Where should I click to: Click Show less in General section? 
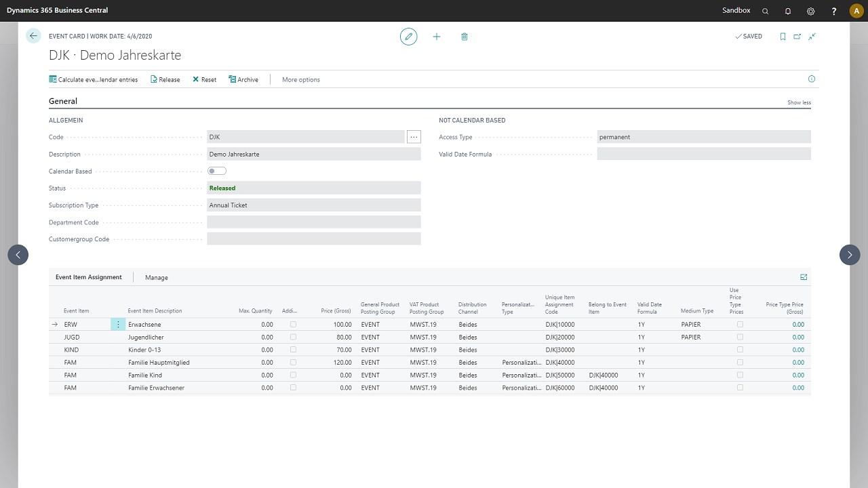coord(799,103)
